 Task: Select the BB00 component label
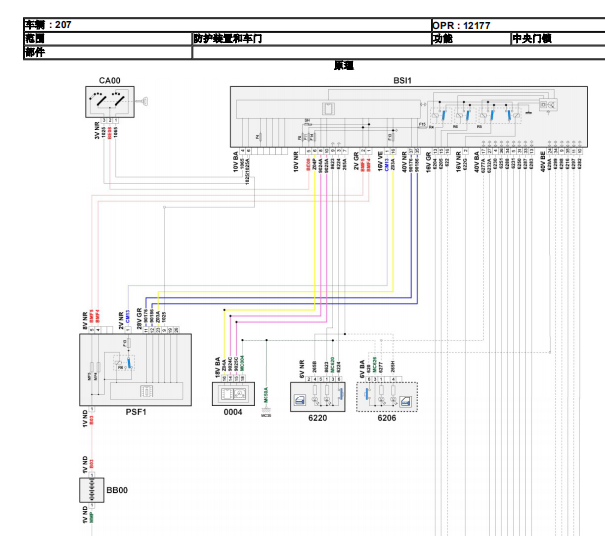click(117, 490)
